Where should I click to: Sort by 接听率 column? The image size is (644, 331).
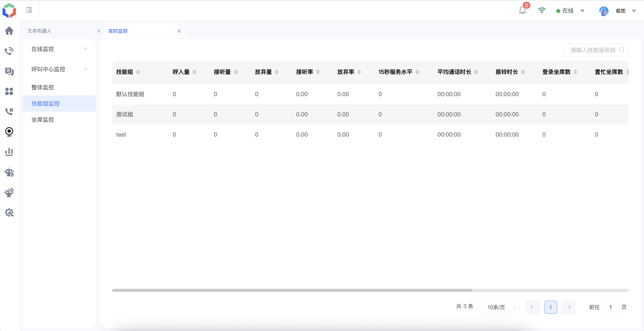pyautogui.click(x=318, y=72)
